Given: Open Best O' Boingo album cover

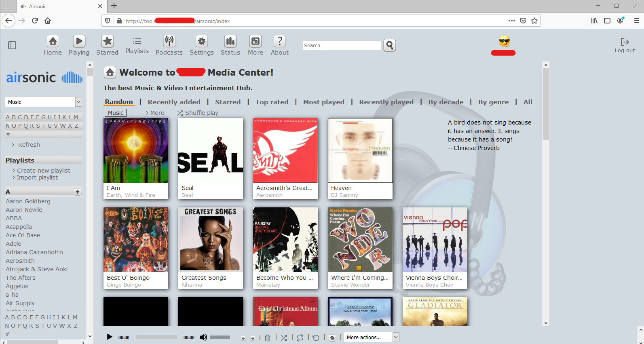Looking at the screenshot, I should click(x=136, y=240).
